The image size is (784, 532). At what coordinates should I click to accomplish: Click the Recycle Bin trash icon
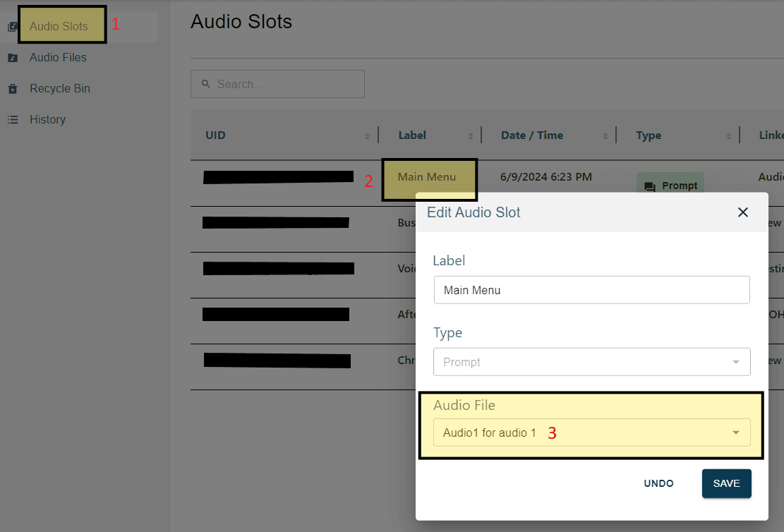pos(13,88)
